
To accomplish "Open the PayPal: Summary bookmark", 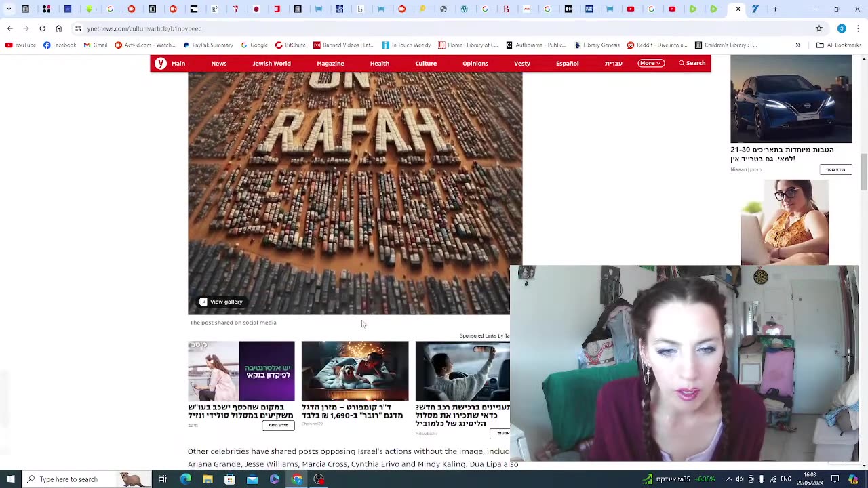I will pos(208,45).
